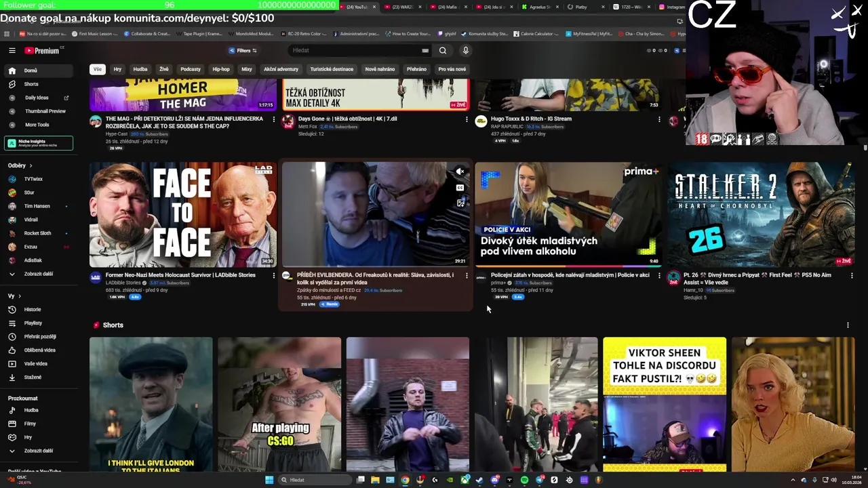Open Tim Hansen subscription channel
868x488 pixels.
pyautogui.click(x=39, y=206)
